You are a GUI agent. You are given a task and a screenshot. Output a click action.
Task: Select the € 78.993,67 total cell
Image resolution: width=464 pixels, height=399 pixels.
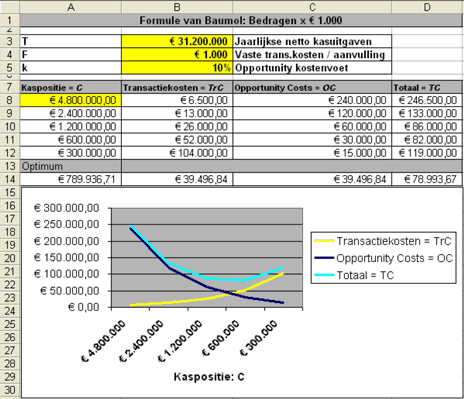(427, 179)
